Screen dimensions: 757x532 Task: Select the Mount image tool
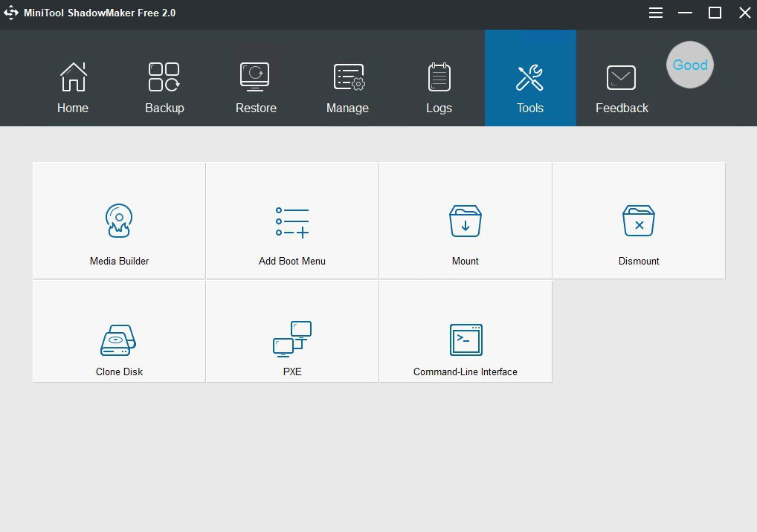466,221
